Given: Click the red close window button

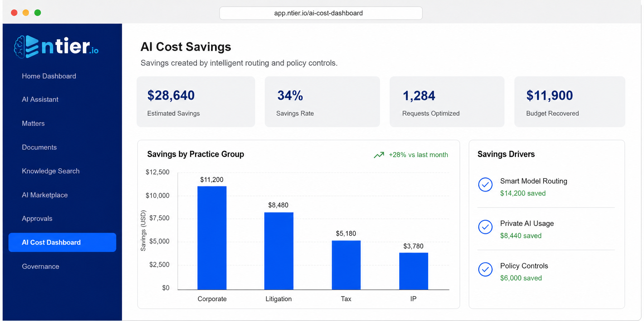Looking at the screenshot, I should coord(14,13).
